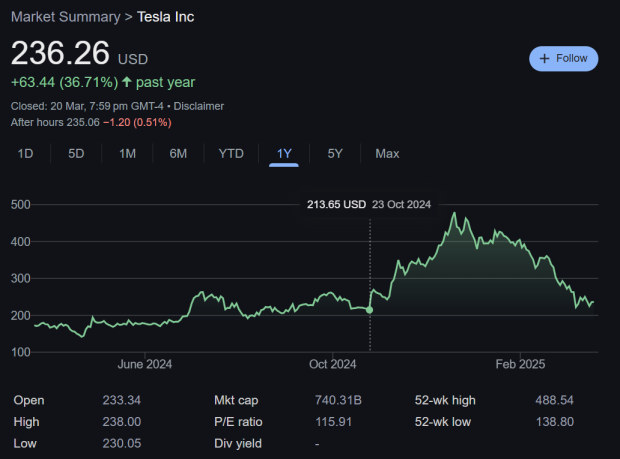Click the 52-wk high label
The image size is (620, 459).
tap(445, 400)
